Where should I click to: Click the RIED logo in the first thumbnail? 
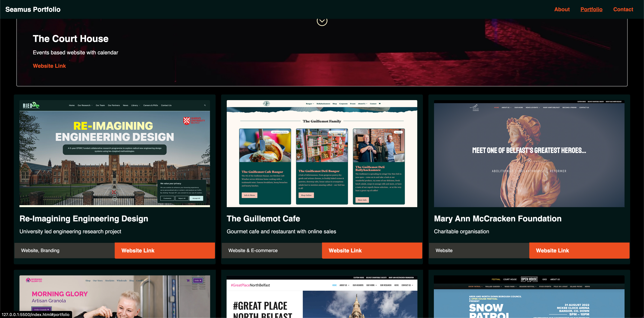pyautogui.click(x=31, y=105)
